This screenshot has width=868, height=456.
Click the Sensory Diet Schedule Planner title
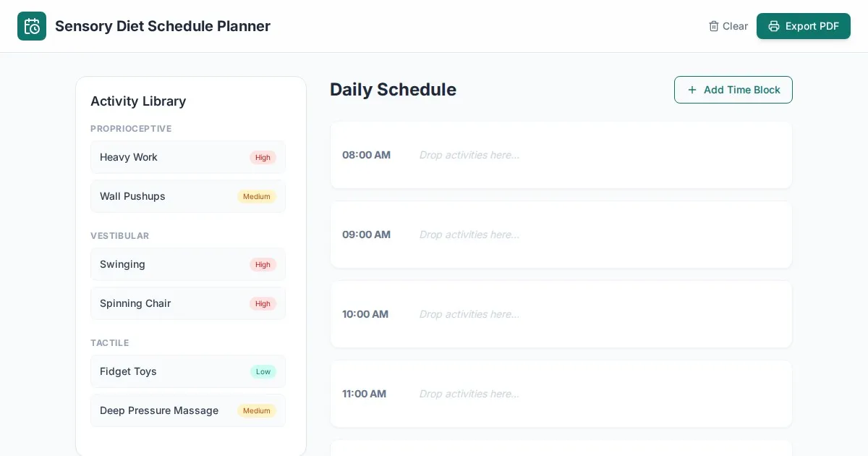point(163,26)
